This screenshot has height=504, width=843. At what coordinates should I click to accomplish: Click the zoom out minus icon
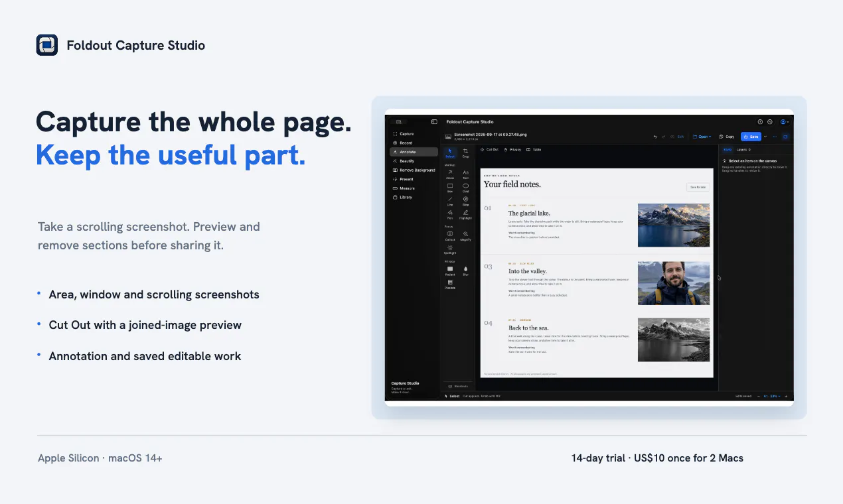[759, 396]
